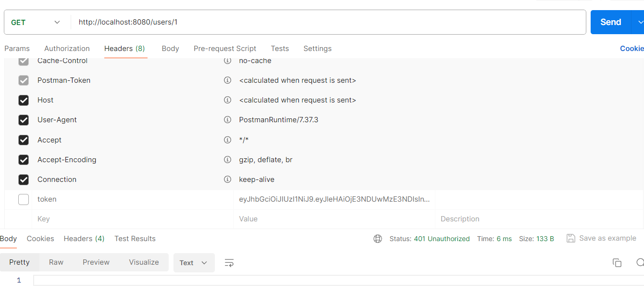Viewport: 644px width, 308px height.
Task: Click the request URL input field
Action: tap(288, 22)
